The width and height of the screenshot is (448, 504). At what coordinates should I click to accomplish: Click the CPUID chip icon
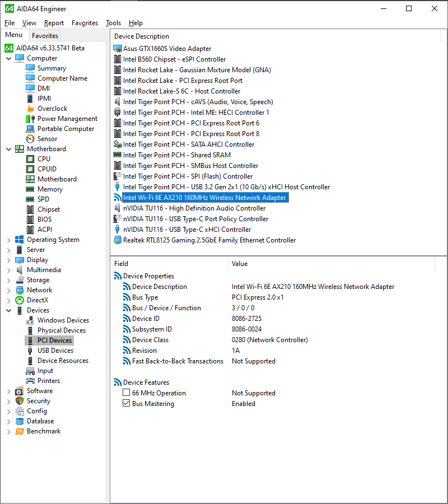coord(30,169)
